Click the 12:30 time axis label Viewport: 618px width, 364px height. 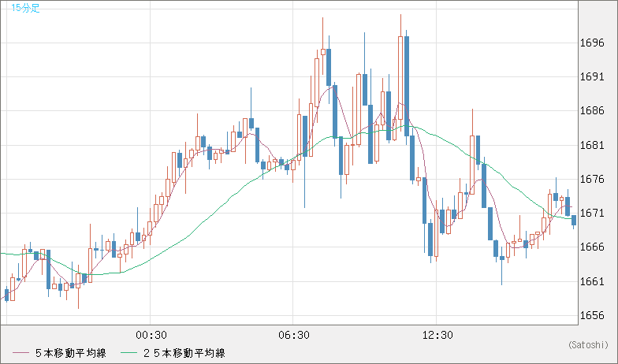(x=437, y=336)
